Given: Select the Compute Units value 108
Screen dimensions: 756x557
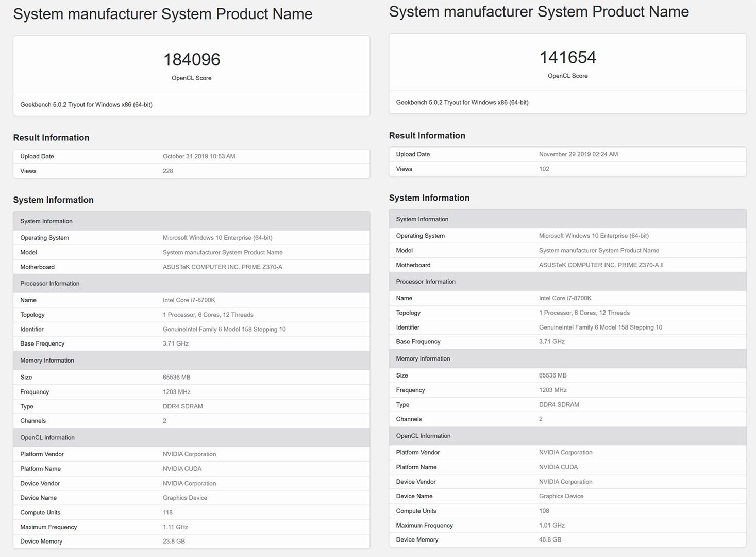Looking at the screenshot, I should pyautogui.click(x=544, y=511).
